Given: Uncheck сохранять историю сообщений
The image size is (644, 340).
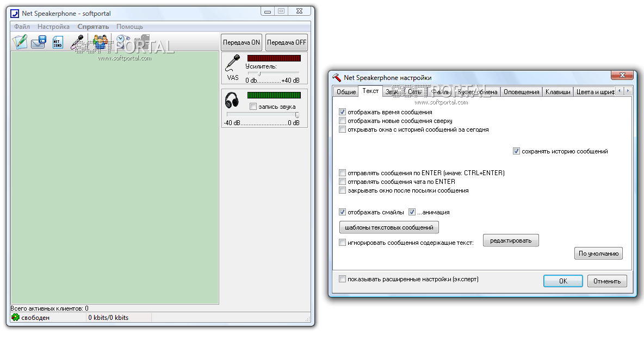Looking at the screenshot, I should [517, 151].
